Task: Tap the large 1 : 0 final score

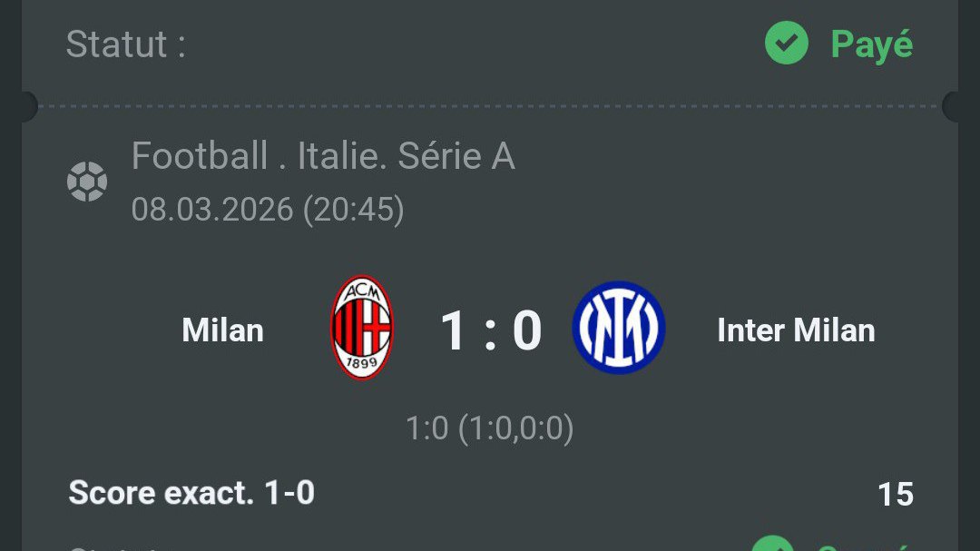Action: point(491,330)
